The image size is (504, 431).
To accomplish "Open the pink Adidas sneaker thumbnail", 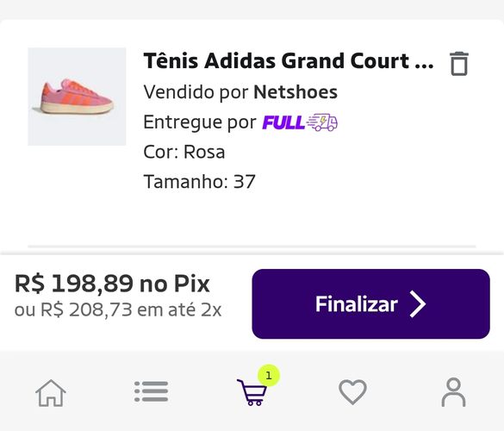I will [x=77, y=97].
